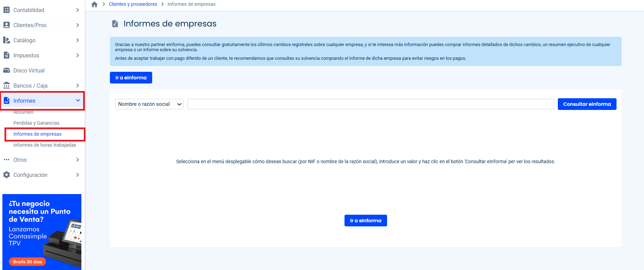
Task: Click the Configuración gear icon
Action: pyautogui.click(x=7, y=175)
